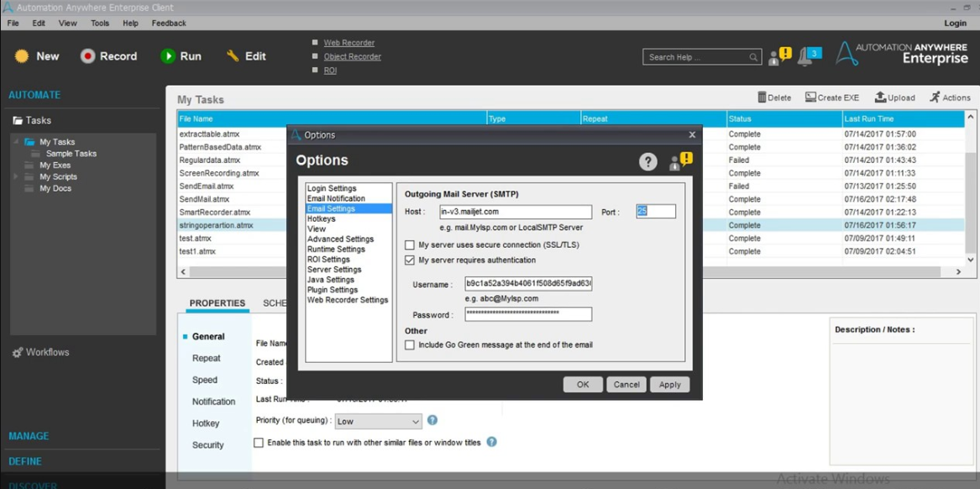Viewport: 980px width, 489px height.
Task: Click the Username input field
Action: tap(528, 284)
